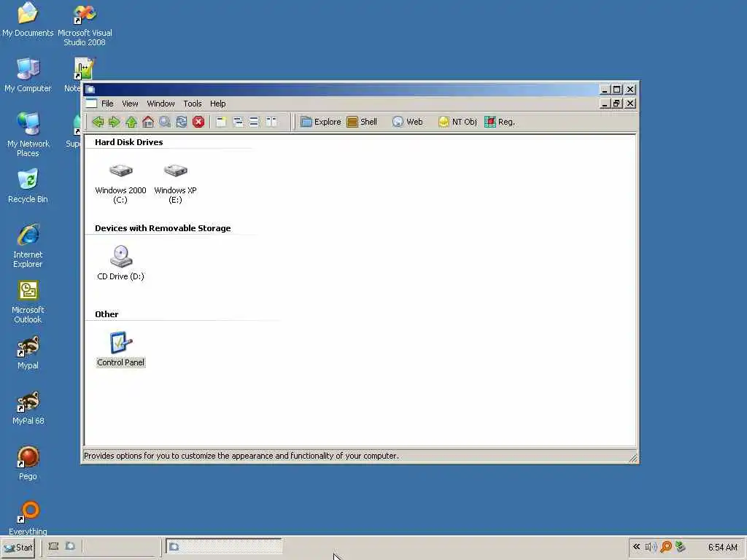Select My Network Places desktop icon
Image resolution: width=747 pixels, height=560 pixels.
click(x=28, y=135)
